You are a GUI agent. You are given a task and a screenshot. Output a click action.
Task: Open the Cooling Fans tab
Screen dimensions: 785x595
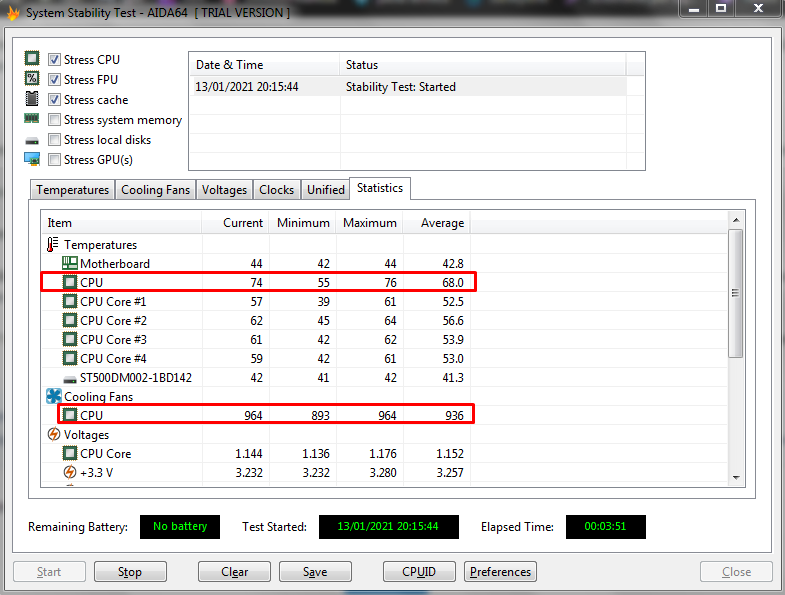pyautogui.click(x=156, y=190)
